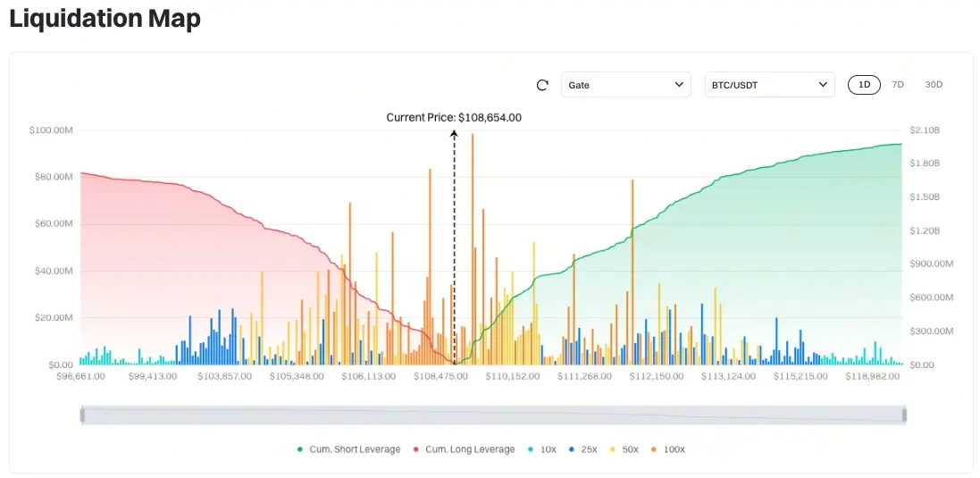Click the $1.80B right axis label
This screenshot has width=980, height=478.
click(925, 164)
